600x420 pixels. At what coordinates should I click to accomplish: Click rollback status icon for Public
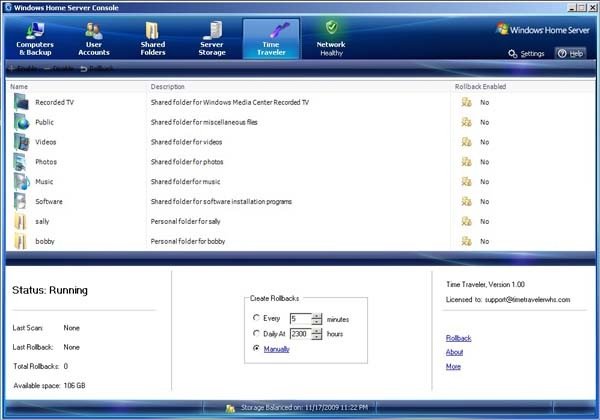466,122
